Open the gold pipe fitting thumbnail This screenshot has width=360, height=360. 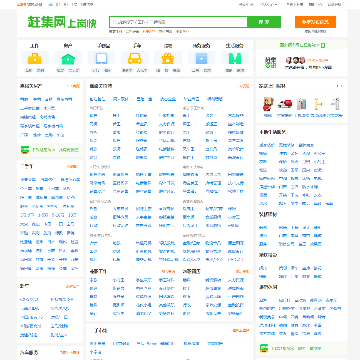[319, 104]
